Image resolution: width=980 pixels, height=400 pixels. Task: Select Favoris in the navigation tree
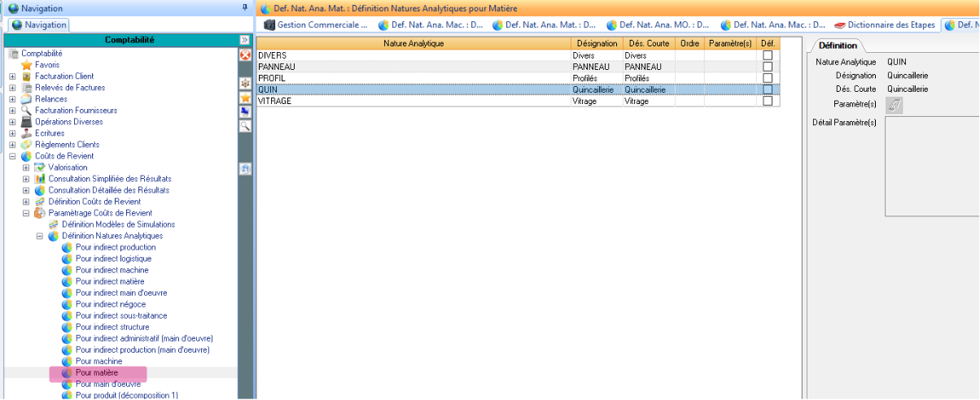click(x=46, y=65)
